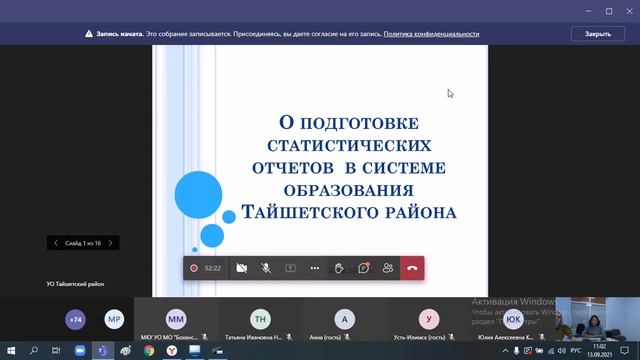The height and width of the screenshot is (360, 640).
Task: Raise your hand in the meeting
Action: click(339, 268)
